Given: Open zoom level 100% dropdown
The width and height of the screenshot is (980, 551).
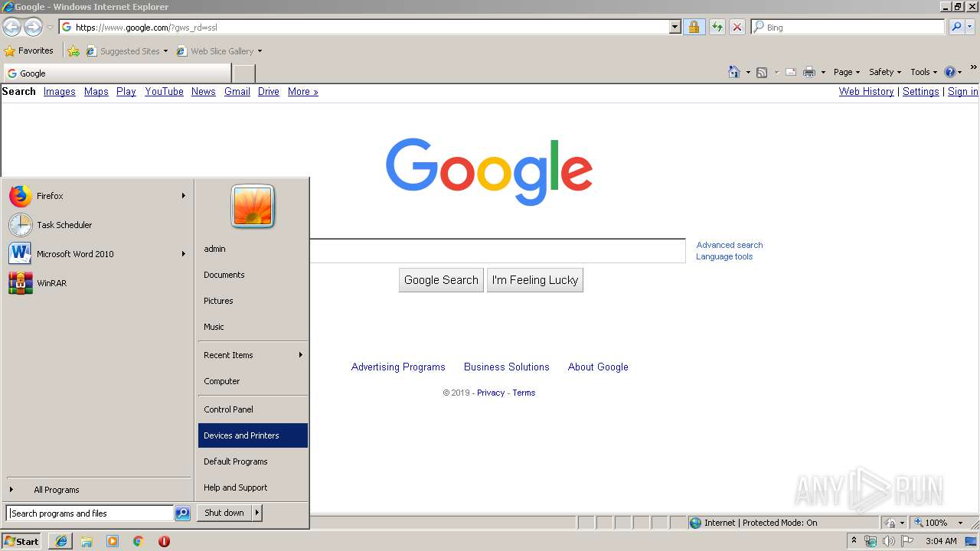Looking at the screenshot, I should [960, 523].
